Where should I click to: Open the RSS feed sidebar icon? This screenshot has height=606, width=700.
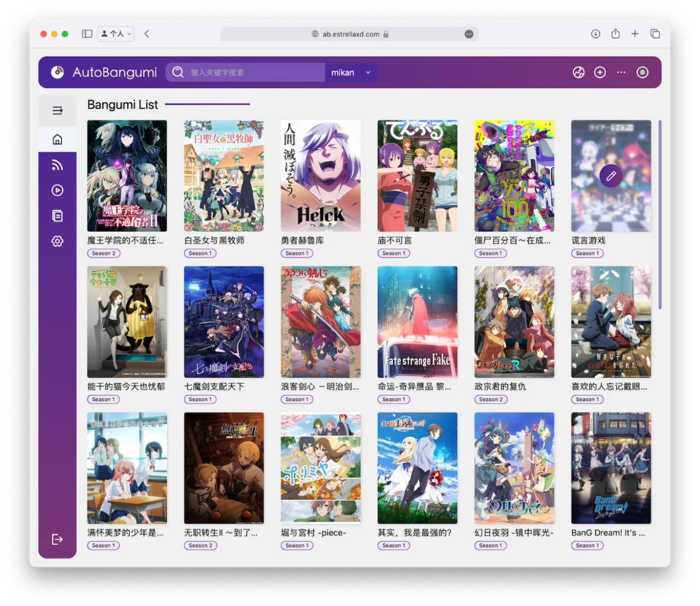(x=57, y=165)
